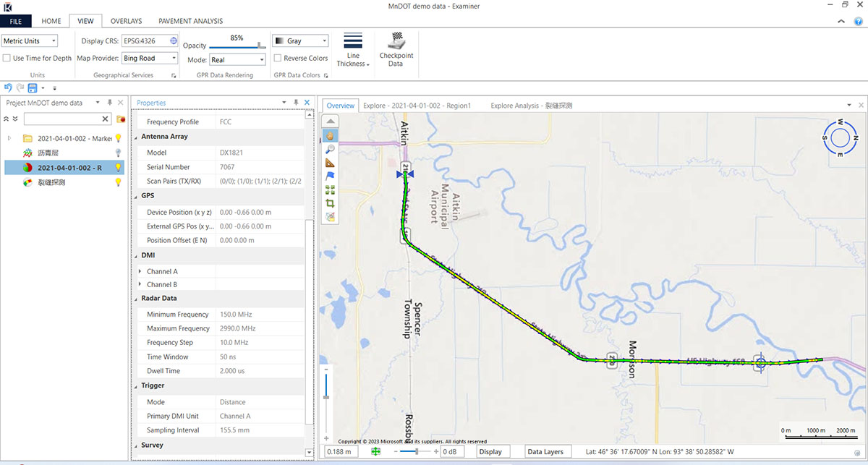Click the Save floppy disk icon

click(x=32, y=88)
